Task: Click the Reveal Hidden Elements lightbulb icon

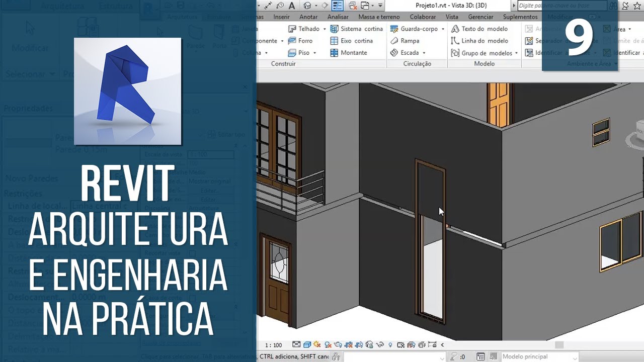Action: (390, 345)
